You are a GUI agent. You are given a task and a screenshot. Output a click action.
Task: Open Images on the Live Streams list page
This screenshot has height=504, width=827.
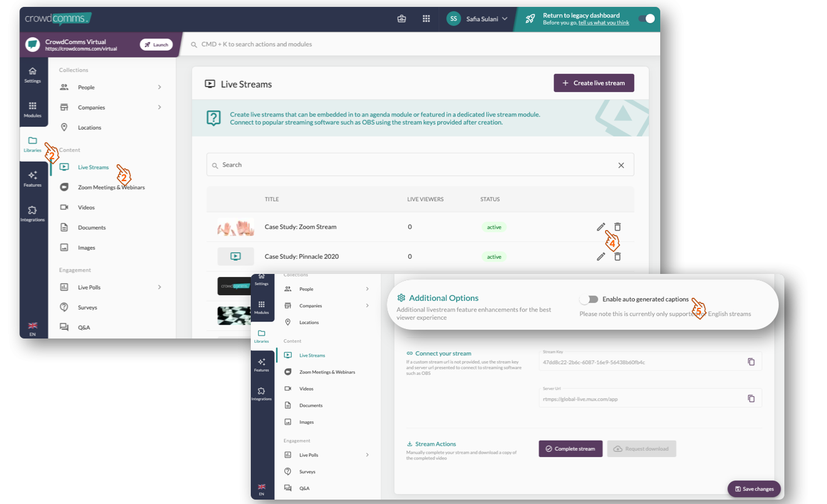pos(87,248)
